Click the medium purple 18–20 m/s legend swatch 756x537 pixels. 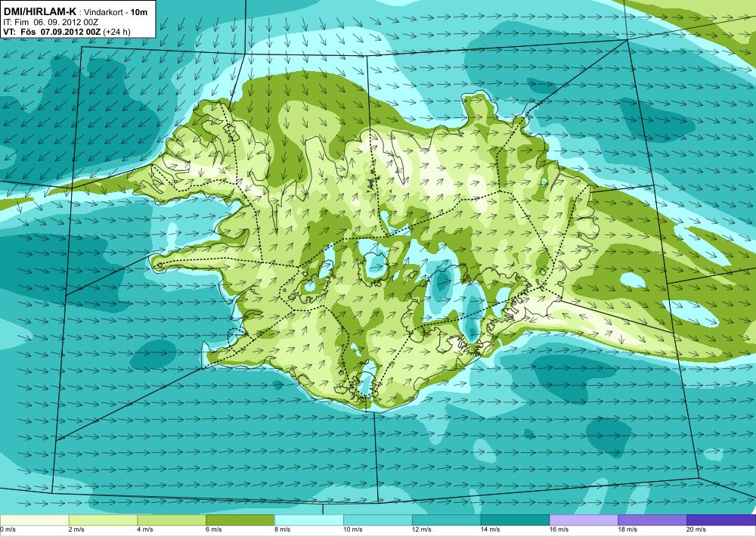pos(653,520)
